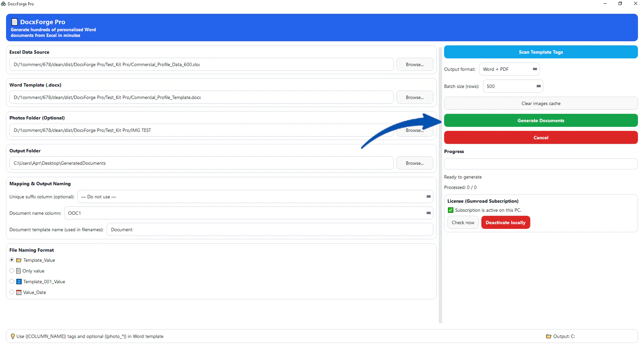Screen dimensions: 644x349
Task: Click the DocxForge Pro title bar app icon
Action: tap(3, 4)
